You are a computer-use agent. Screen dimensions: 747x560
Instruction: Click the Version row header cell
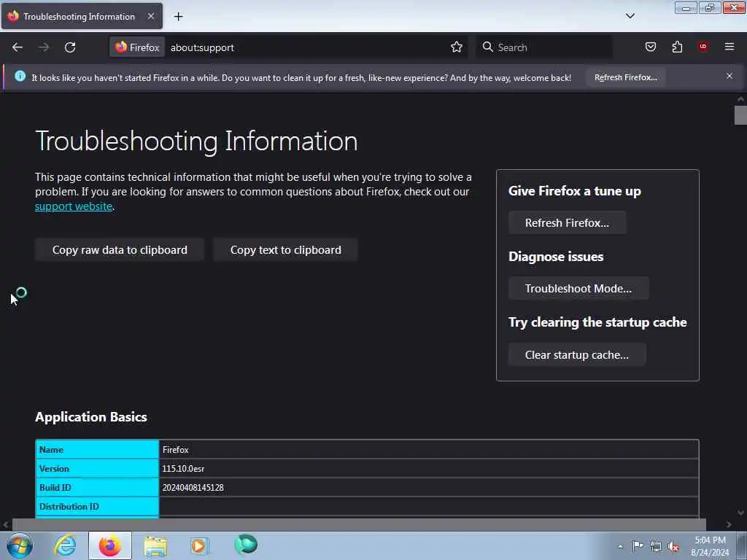tap(97, 469)
